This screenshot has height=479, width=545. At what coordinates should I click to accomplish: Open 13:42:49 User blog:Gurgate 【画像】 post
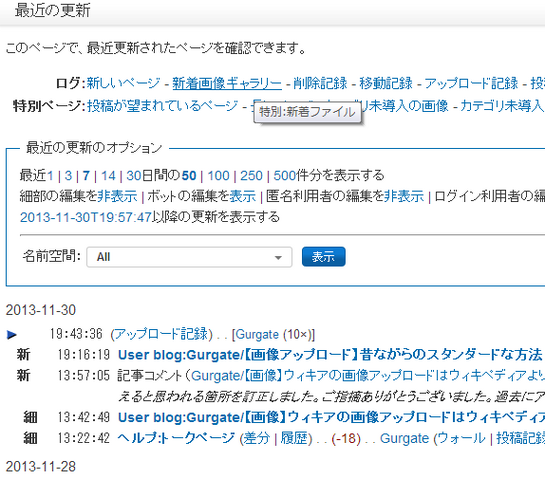tap(331, 417)
